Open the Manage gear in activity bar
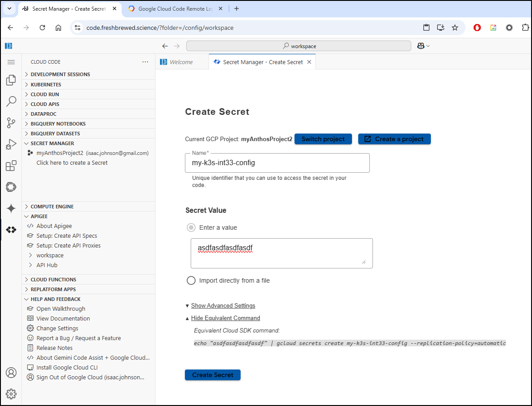 click(x=11, y=394)
